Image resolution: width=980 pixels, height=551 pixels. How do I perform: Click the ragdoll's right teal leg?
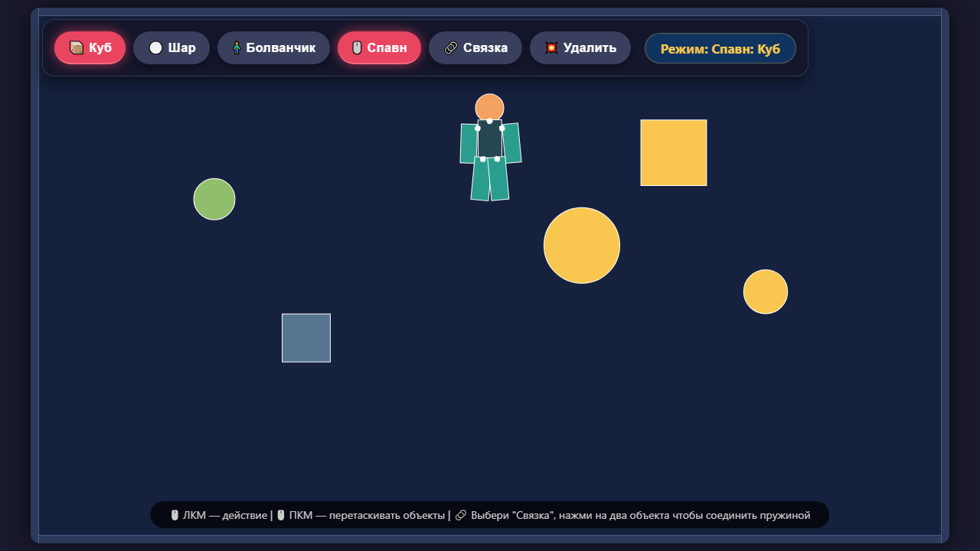click(x=498, y=178)
